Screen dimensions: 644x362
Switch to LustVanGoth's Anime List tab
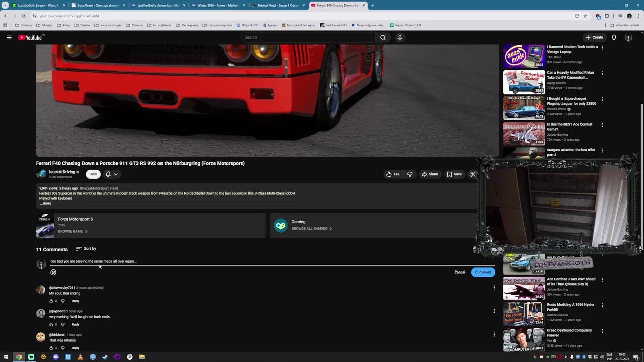(158, 5)
